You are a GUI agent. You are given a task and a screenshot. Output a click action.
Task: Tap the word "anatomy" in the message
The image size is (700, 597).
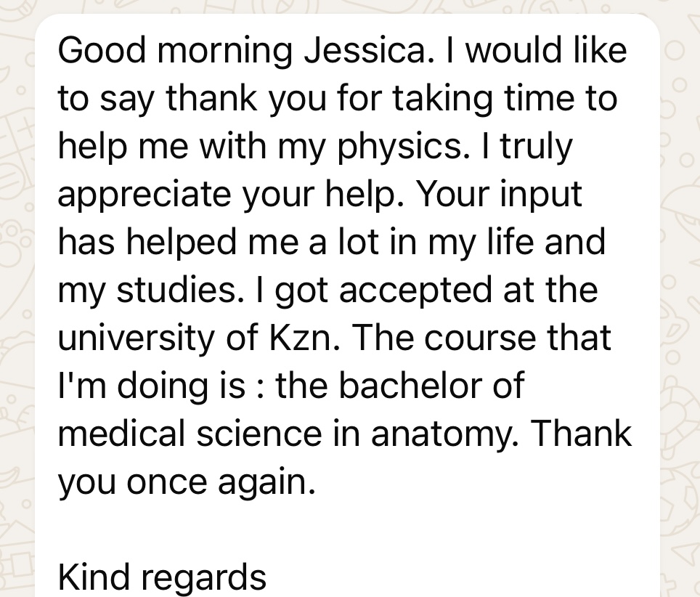coord(444,435)
